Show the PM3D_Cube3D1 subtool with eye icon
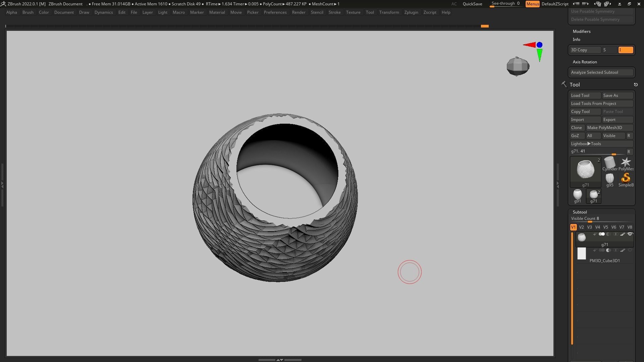644x362 pixels. point(630,250)
